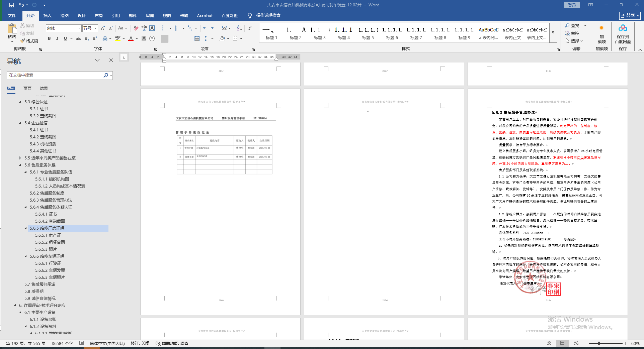This screenshot has height=349, width=644.
Task: Open font size dropdown 五号
Action: 90,28
